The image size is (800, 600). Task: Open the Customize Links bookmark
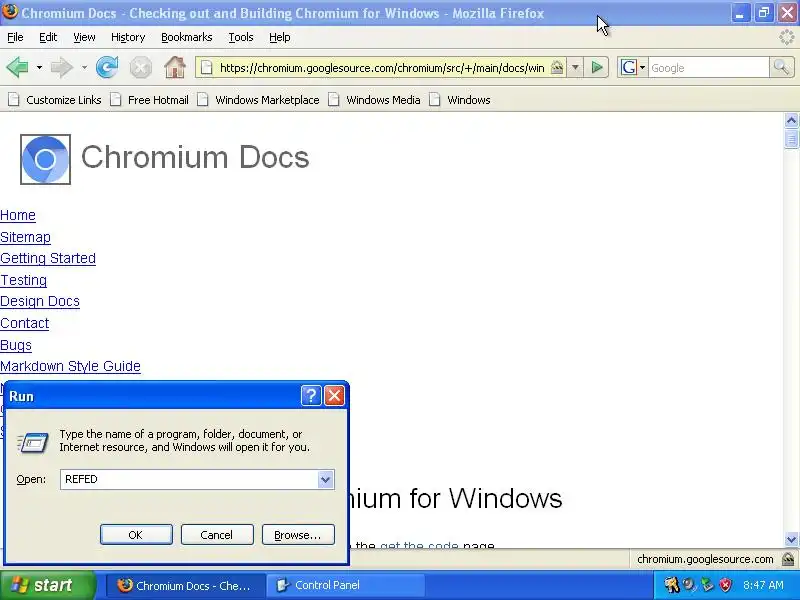coord(55,100)
